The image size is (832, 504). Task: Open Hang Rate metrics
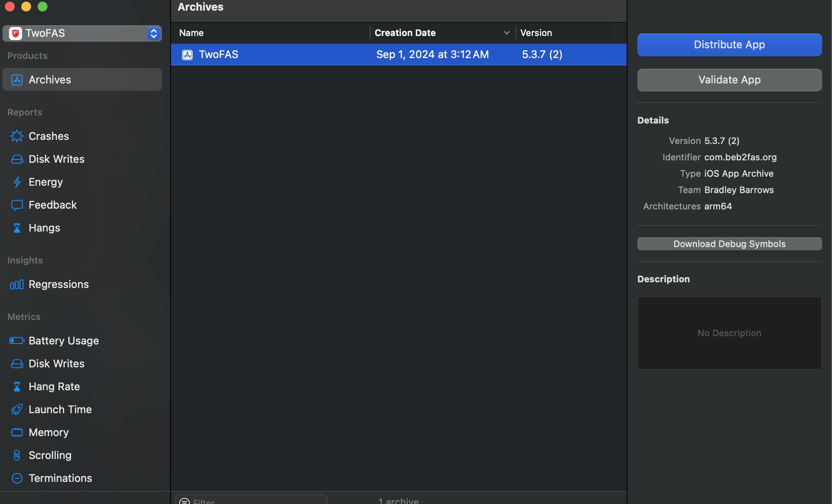[82, 386]
